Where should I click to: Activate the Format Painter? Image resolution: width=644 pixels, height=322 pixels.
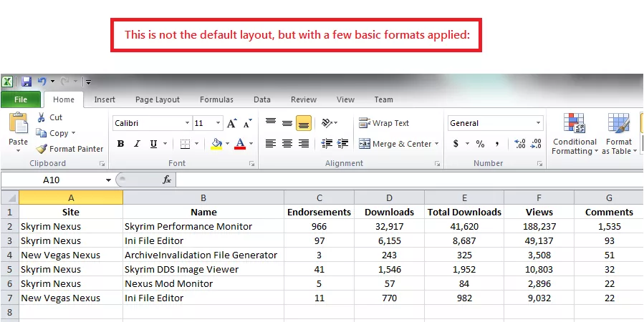click(69, 149)
